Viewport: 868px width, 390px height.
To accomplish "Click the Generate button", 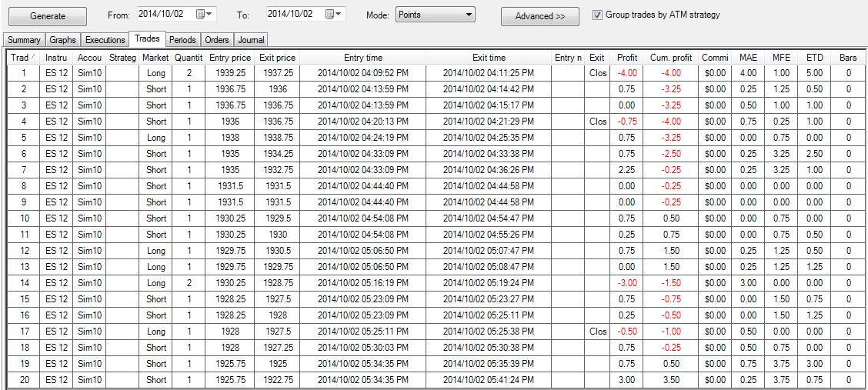I will 48,17.
